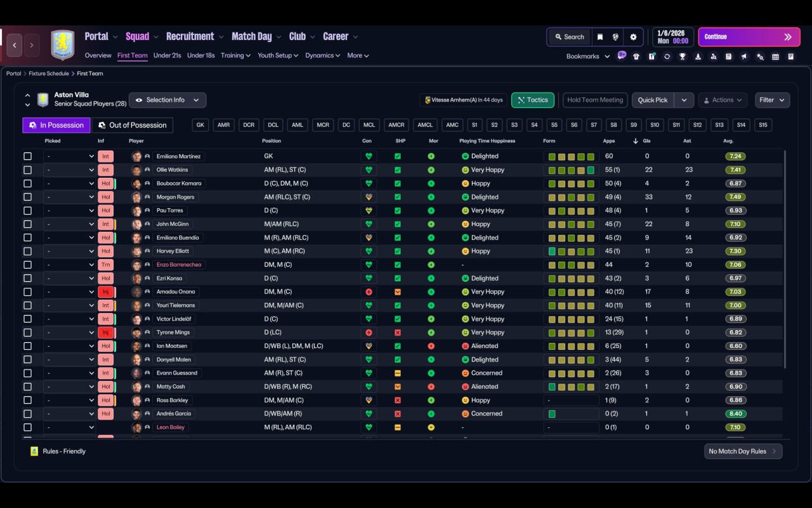812x508 pixels.
Task: Click the notebook icon at bookmarks bar end
Action: 791,57
